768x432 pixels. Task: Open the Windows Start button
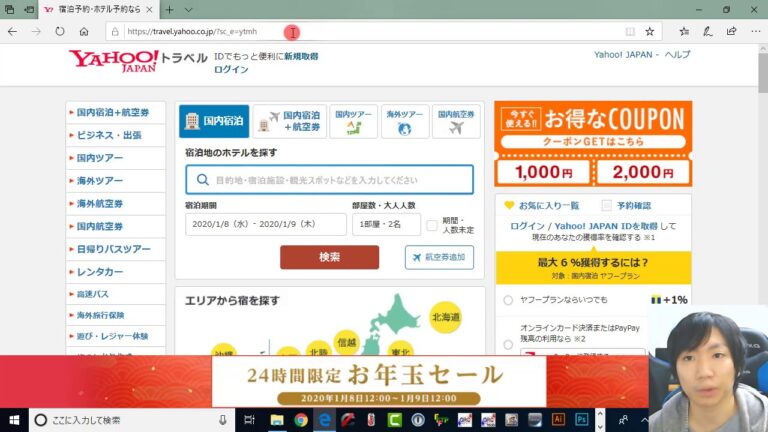[14, 420]
